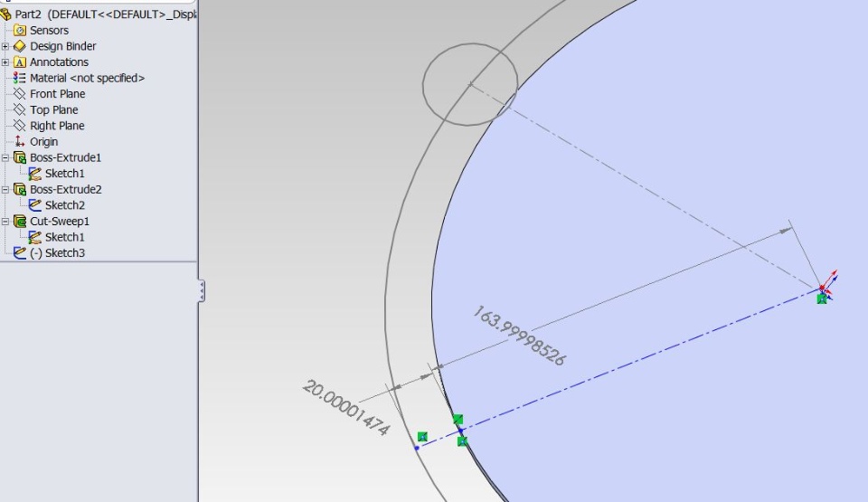This screenshot has height=502, width=868.
Task: Expand the Design Binder node
Action: [x=5, y=46]
